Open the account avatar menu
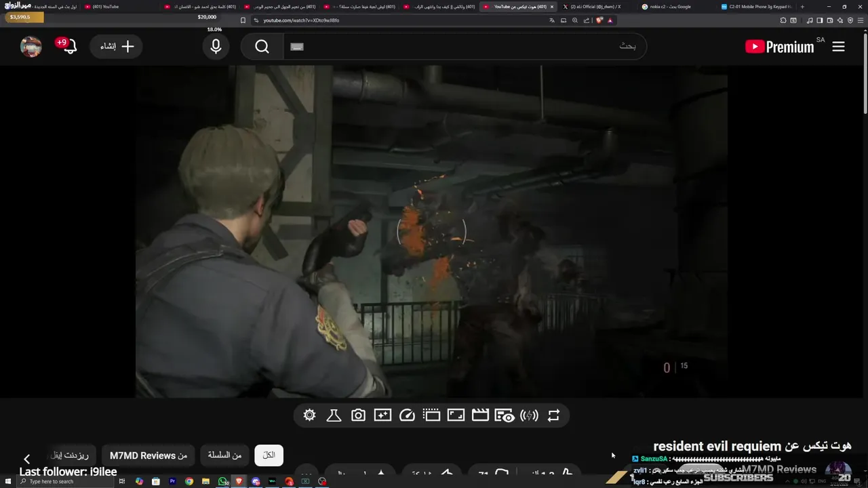 pos(31,47)
